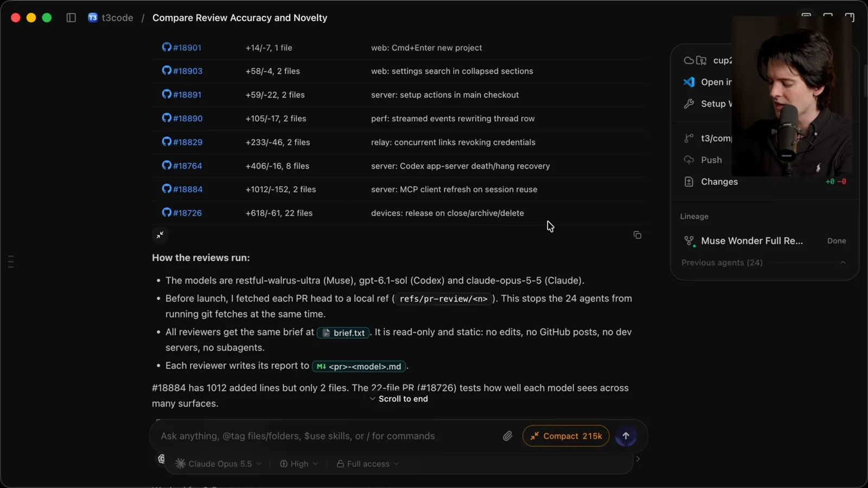Image resolution: width=868 pixels, height=488 pixels.
Task: Open the left edge outline handle
Action: 11,261
